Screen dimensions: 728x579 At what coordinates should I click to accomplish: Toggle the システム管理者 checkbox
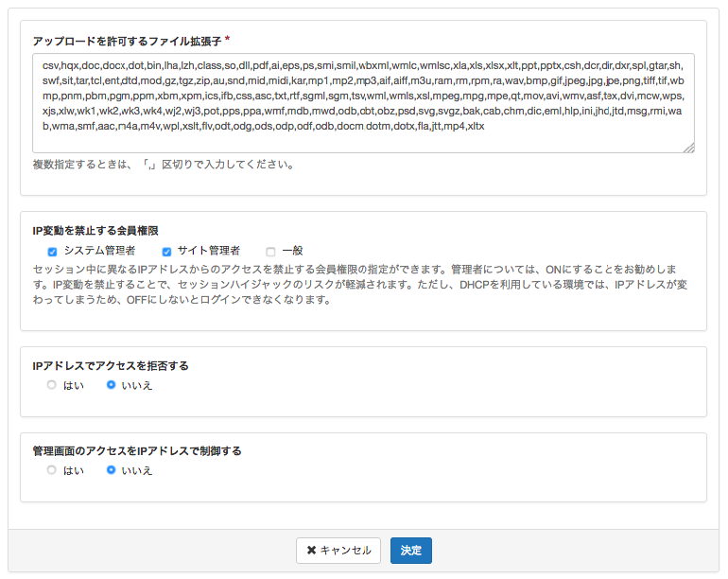pos(52,252)
